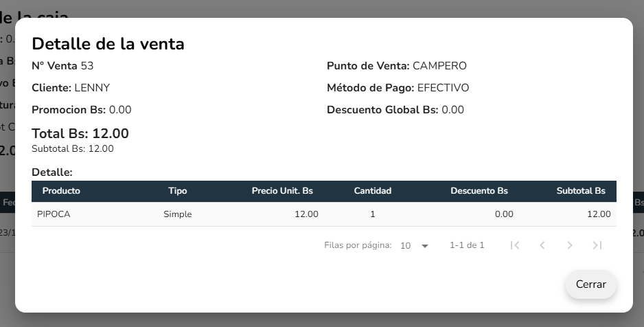Click the Simple type cell
The height and width of the screenshot is (327, 644).
[177, 214]
